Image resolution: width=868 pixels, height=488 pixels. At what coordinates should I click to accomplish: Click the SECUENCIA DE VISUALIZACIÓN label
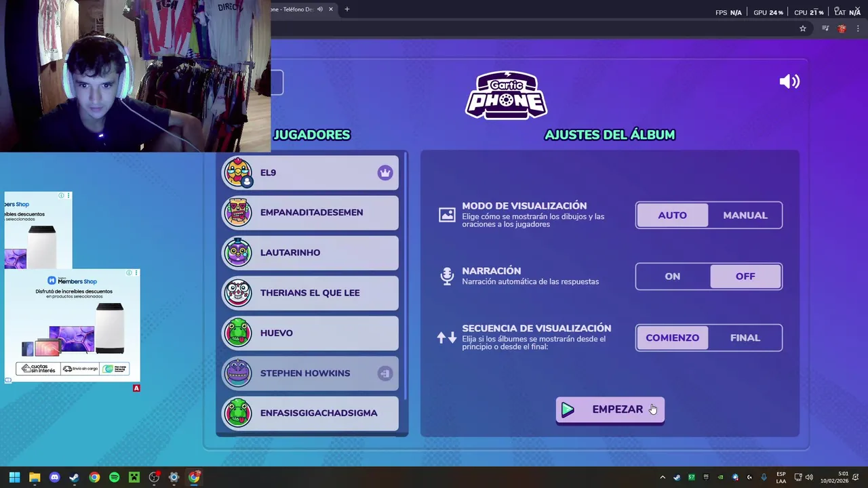[536, 328]
